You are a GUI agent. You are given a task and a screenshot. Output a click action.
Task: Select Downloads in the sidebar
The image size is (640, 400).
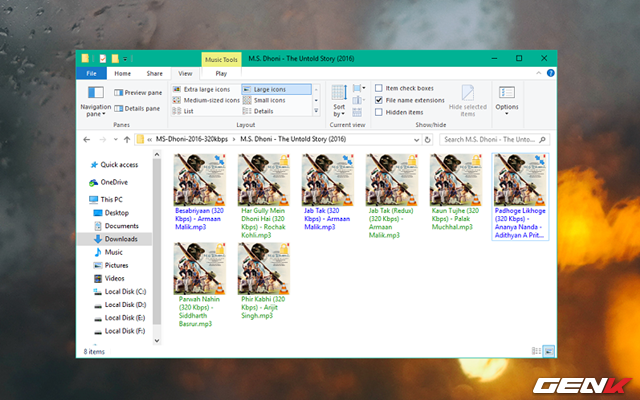click(115, 239)
